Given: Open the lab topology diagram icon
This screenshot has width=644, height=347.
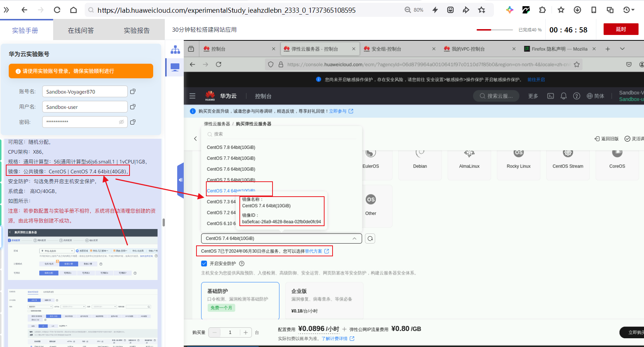Looking at the screenshot, I should (175, 50).
